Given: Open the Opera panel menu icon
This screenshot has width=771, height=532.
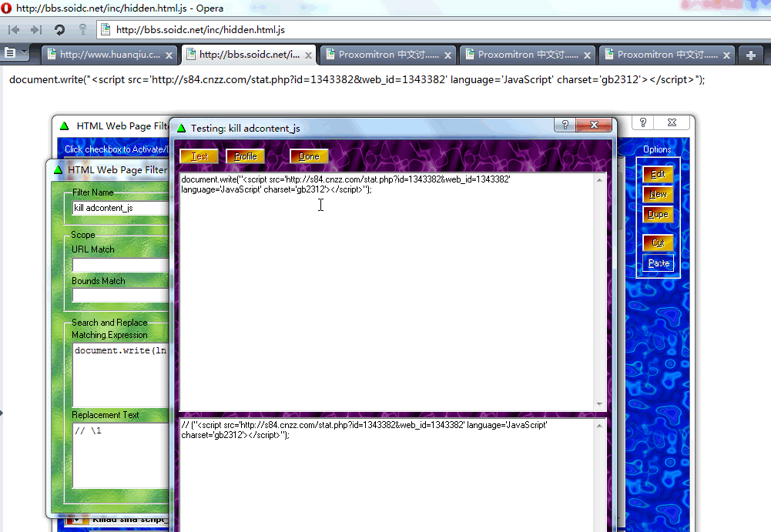Looking at the screenshot, I should click(10, 52).
